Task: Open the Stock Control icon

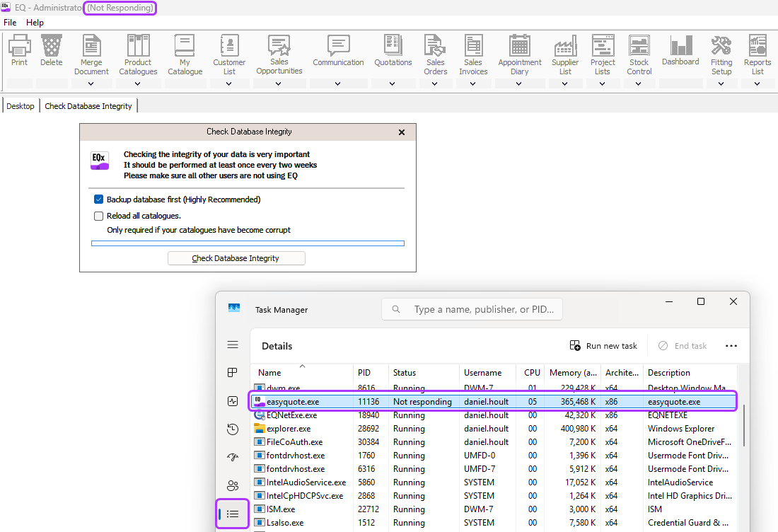Action: [x=639, y=45]
